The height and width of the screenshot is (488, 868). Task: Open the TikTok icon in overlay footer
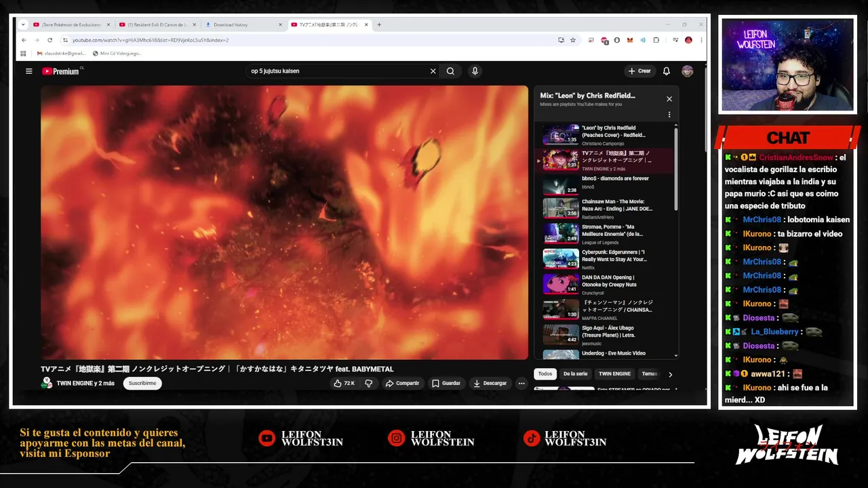(531, 439)
